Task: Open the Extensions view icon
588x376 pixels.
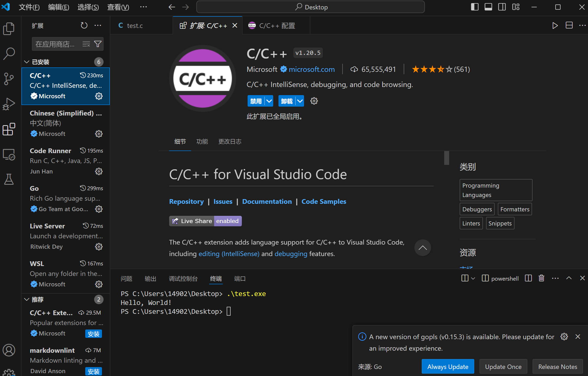Action: pos(9,129)
